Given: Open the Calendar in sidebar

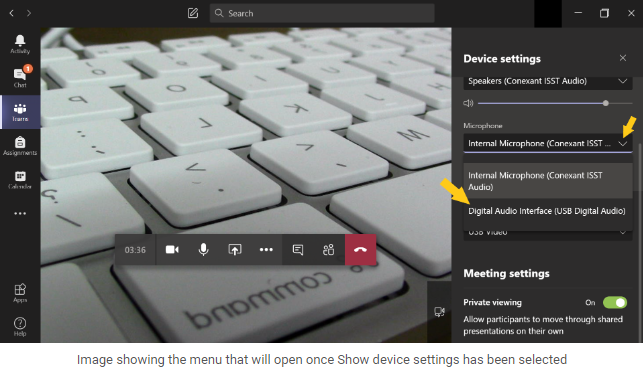Looking at the screenshot, I should tap(20, 180).
